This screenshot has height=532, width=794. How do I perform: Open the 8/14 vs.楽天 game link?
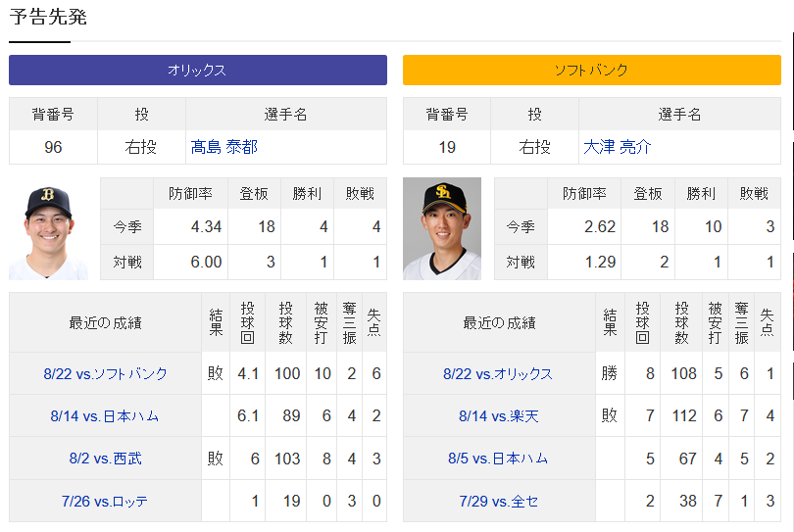coord(499,416)
